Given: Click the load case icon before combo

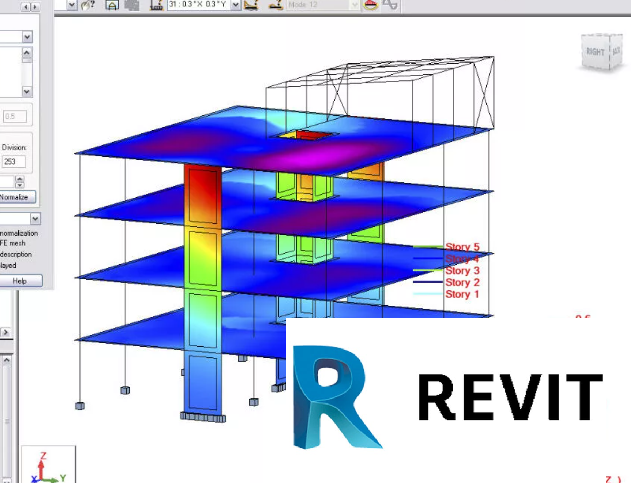Looking at the screenshot, I should click(156, 5).
